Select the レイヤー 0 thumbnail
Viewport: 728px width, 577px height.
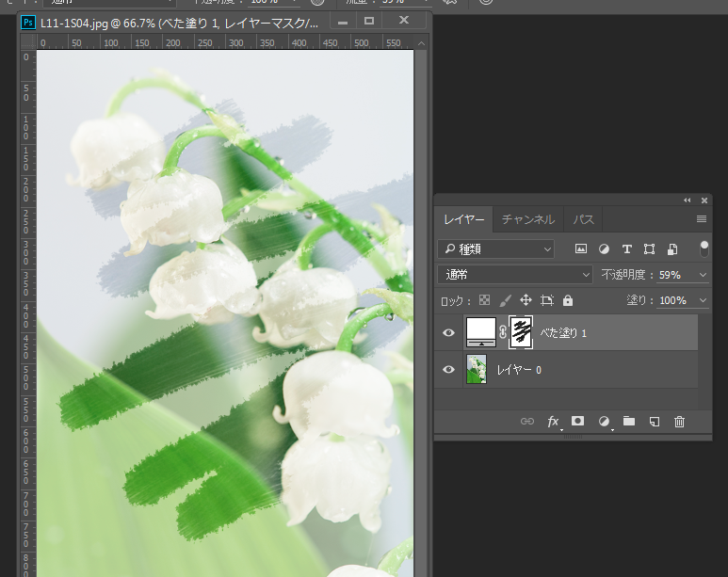[x=477, y=370]
